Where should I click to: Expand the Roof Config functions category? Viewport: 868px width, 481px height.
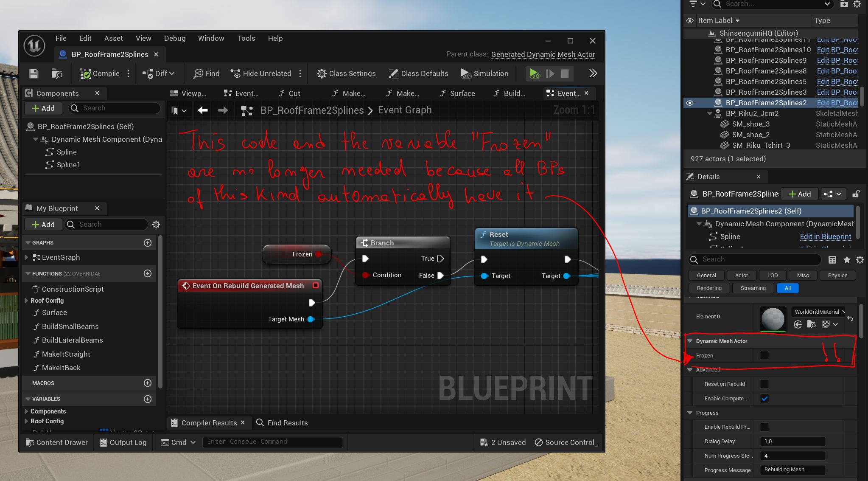pyautogui.click(x=26, y=301)
